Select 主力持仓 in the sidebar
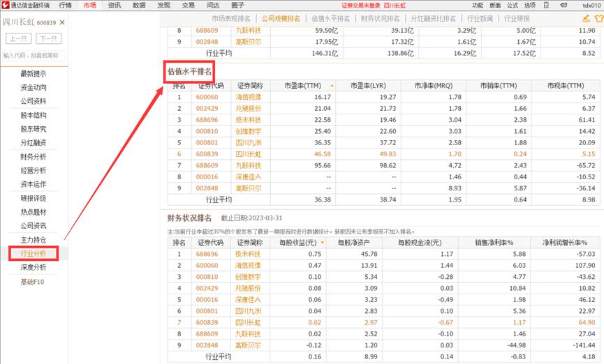This screenshot has height=364, width=604. (x=34, y=240)
